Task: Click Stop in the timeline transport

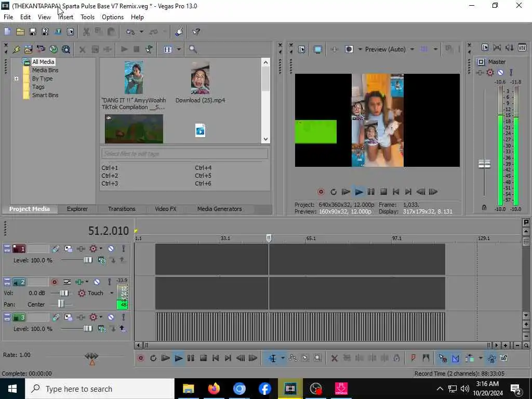Action: [x=203, y=358]
